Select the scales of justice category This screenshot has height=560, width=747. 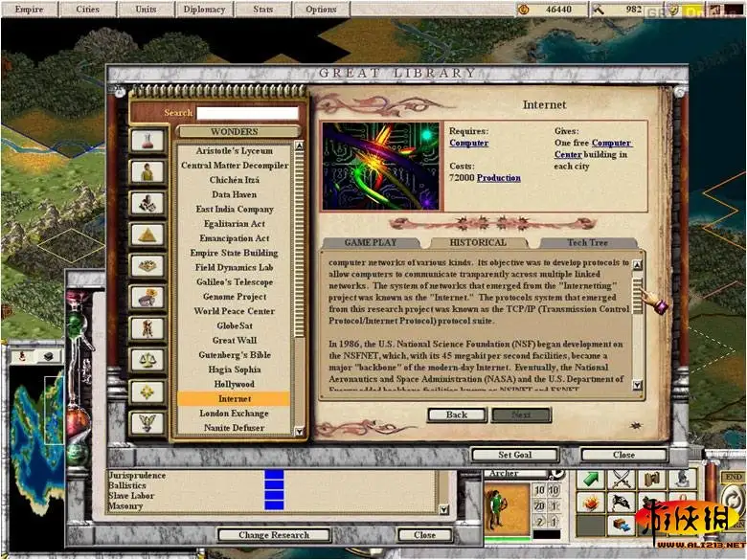point(147,361)
